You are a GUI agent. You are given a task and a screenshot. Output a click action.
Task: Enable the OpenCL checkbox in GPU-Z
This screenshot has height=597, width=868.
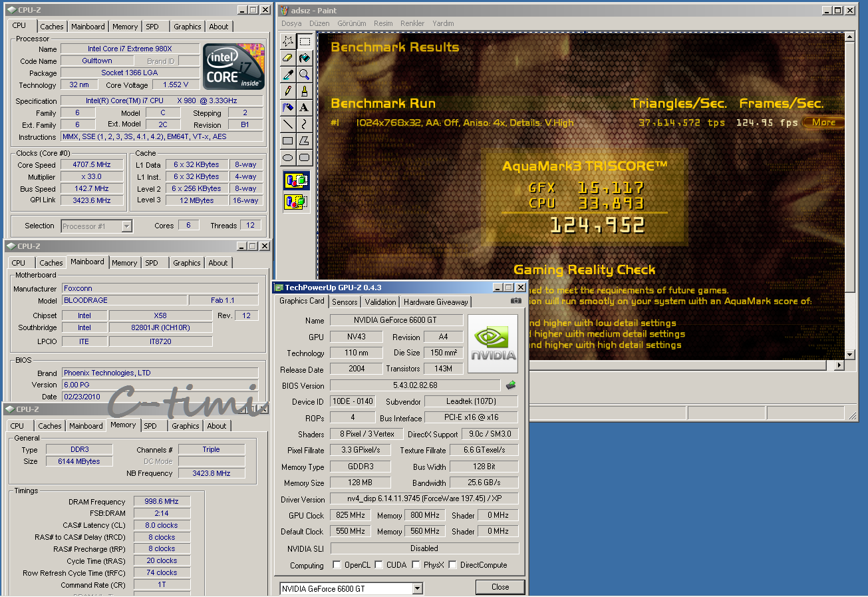click(x=337, y=565)
